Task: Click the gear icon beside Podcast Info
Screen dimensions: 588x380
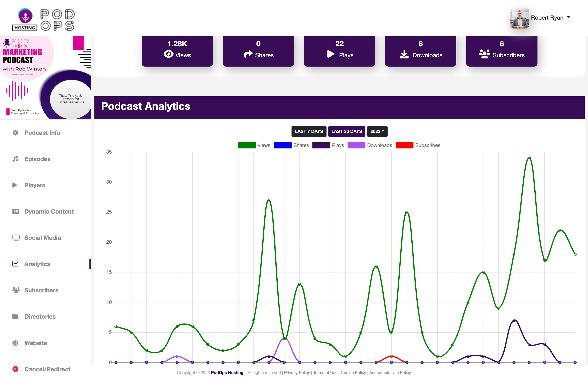Action: (x=15, y=133)
